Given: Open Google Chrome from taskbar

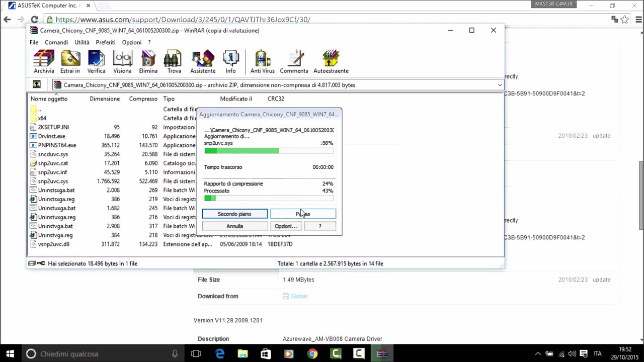Looking at the screenshot, I should (x=312, y=354).
